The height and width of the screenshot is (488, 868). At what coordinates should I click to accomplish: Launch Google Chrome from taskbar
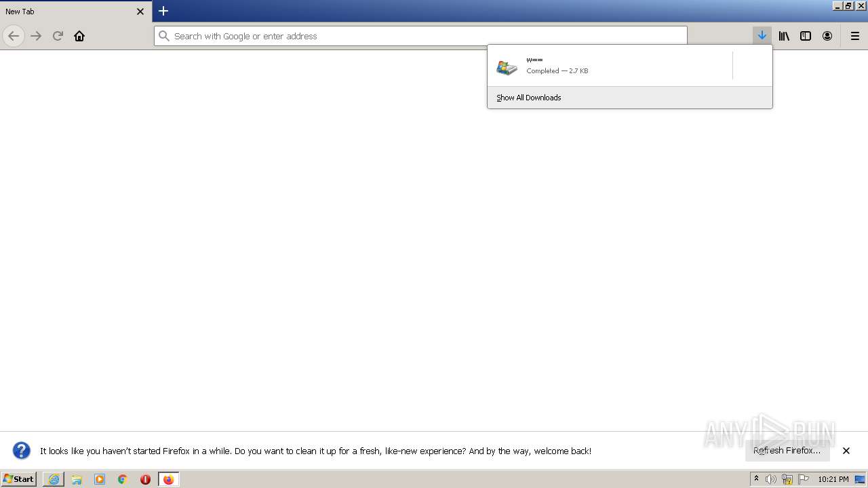(123, 479)
